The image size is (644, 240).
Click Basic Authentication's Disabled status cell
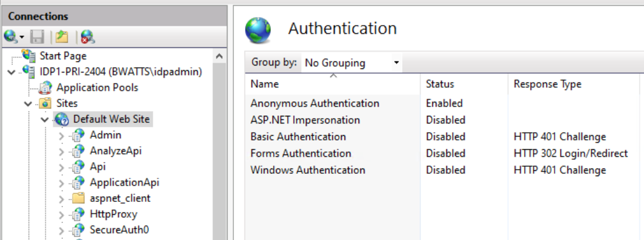coord(446,136)
